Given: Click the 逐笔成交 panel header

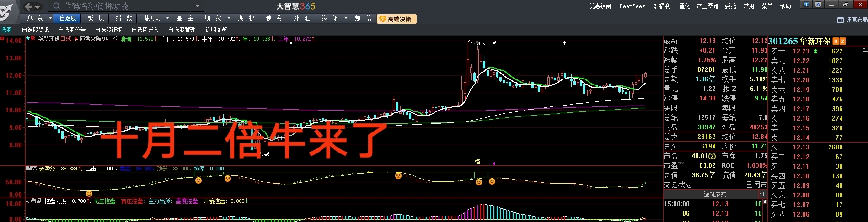Looking at the screenshot, I should (x=714, y=194).
